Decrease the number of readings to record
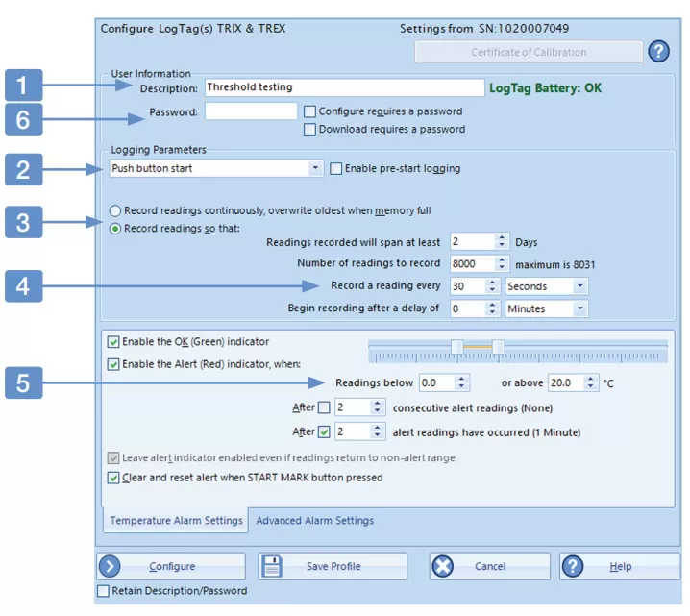 tap(502, 267)
